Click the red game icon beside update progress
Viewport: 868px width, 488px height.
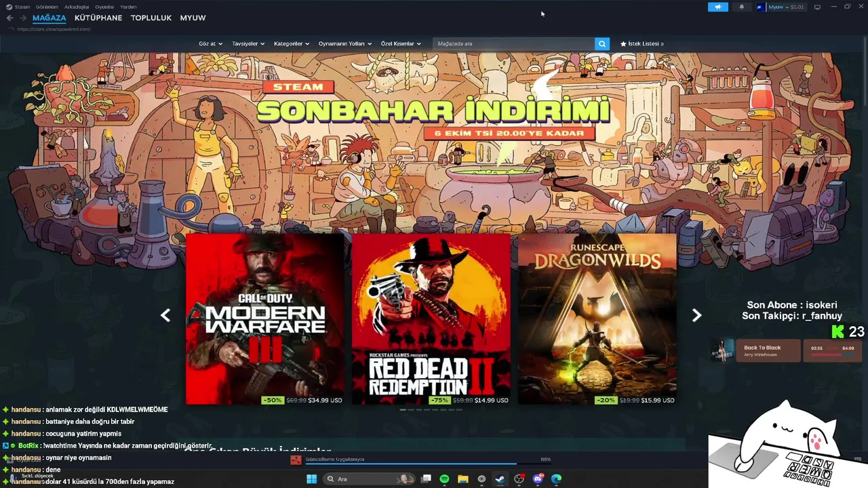pos(296,460)
